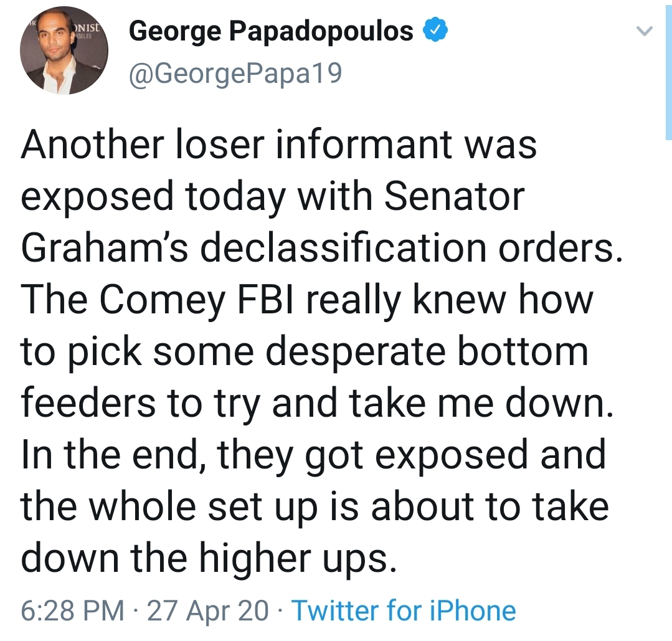Click the blue scrollbar at right edge
This screenshot has height=641, width=672.
tap(668, 69)
